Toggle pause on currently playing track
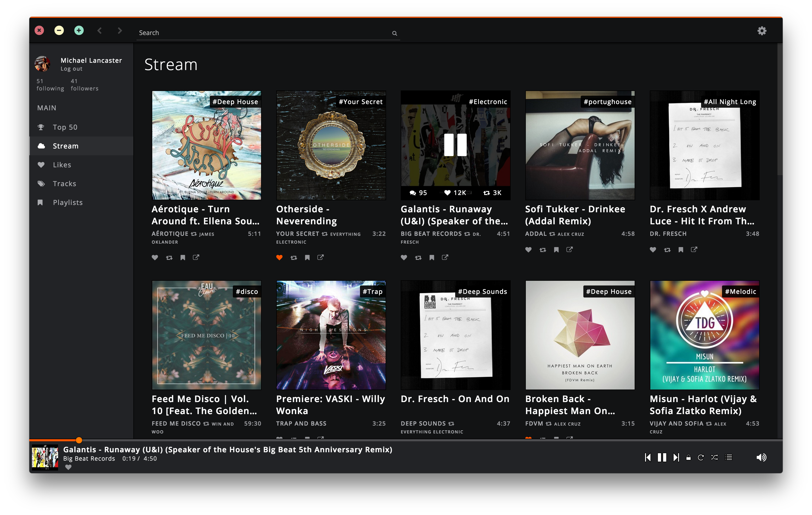This screenshot has height=515, width=812. click(662, 456)
